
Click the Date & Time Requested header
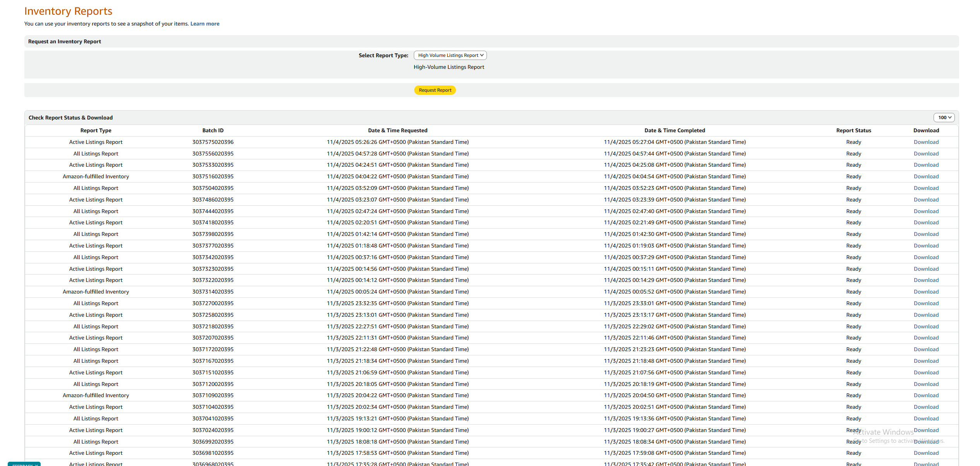tap(398, 130)
